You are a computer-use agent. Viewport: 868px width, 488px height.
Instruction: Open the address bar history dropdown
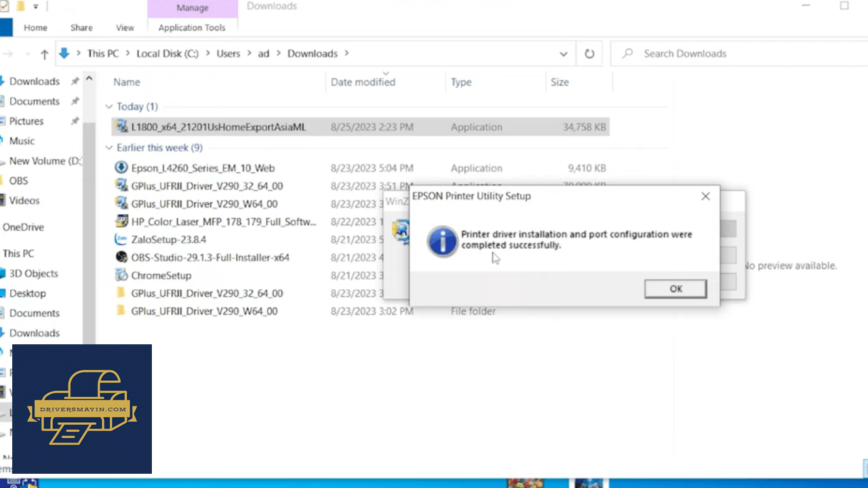564,54
